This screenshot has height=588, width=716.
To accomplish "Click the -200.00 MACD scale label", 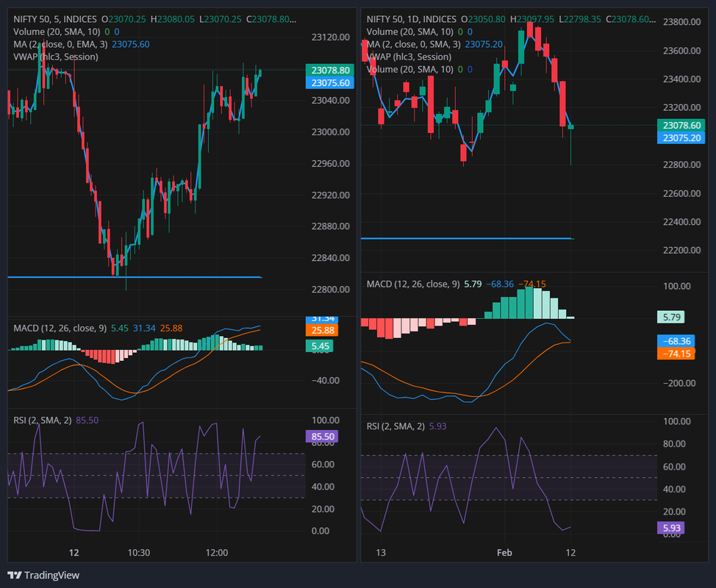I will pyautogui.click(x=679, y=383).
